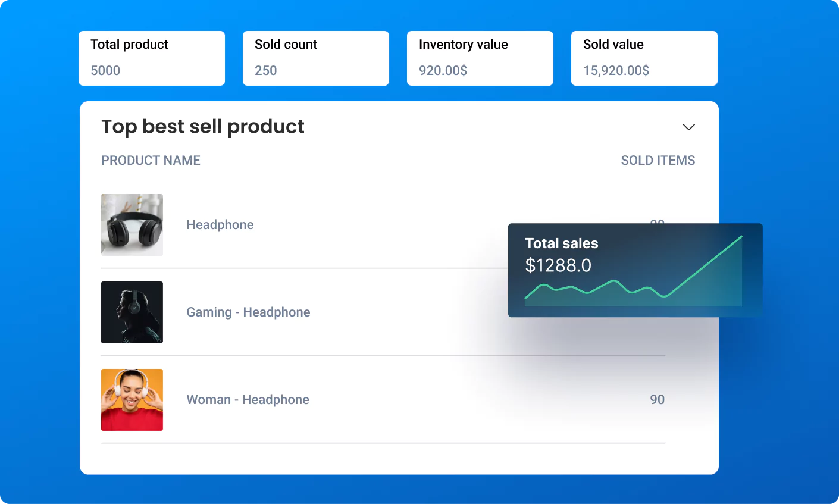The height and width of the screenshot is (504, 839).
Task: Click the Headphone product thumbnail
Action: pyautogui.click(x=132, y=225)
